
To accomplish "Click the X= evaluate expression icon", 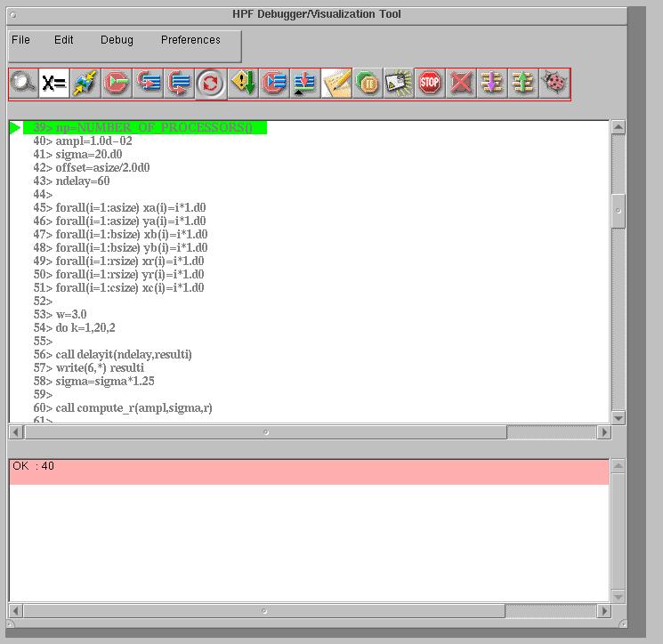I will coord(54,83).
